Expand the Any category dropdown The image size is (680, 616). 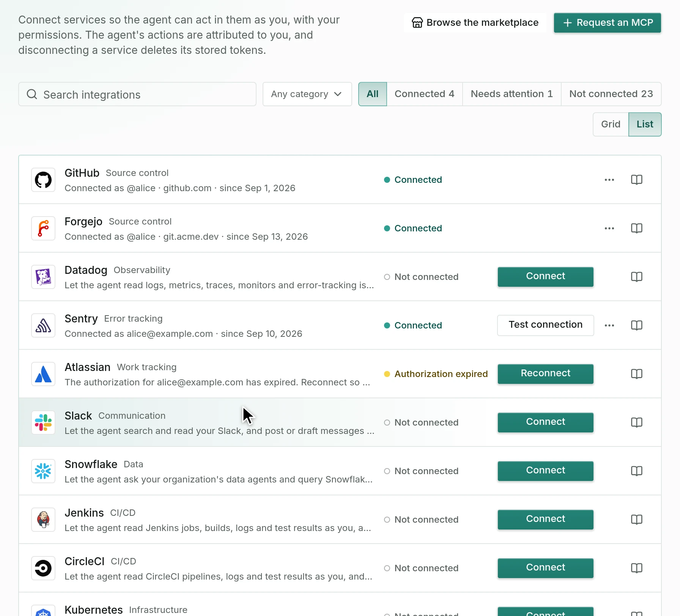[x=307, y=94]
